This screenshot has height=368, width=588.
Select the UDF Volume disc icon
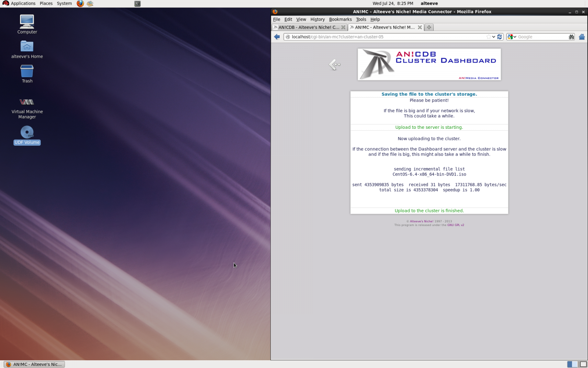pos(27,132)
